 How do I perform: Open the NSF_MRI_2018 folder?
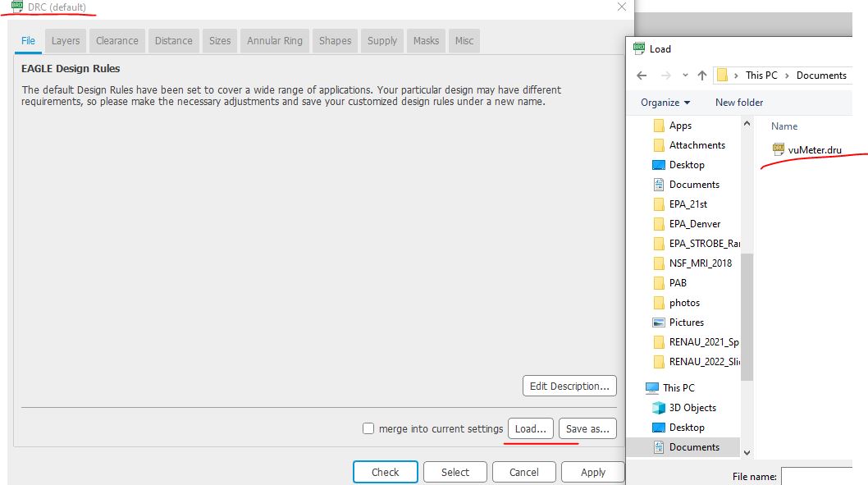coord(700,263)
